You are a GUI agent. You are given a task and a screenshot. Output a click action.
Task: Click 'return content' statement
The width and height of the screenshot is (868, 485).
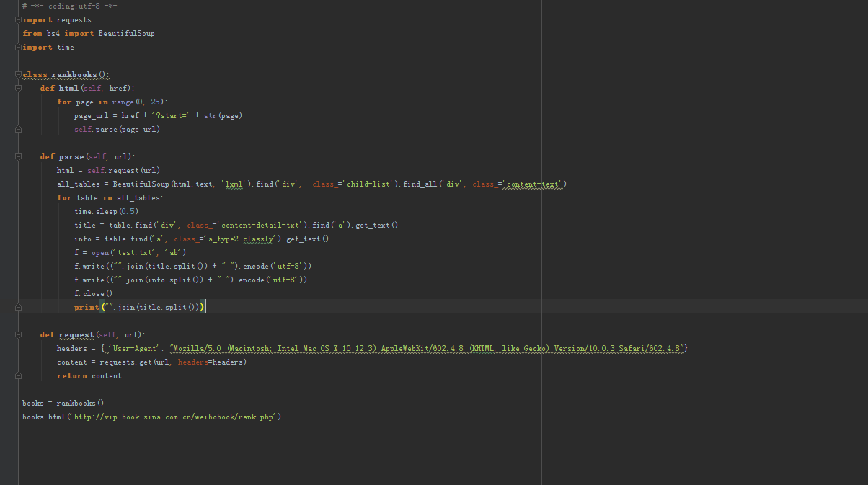(89, 375)
